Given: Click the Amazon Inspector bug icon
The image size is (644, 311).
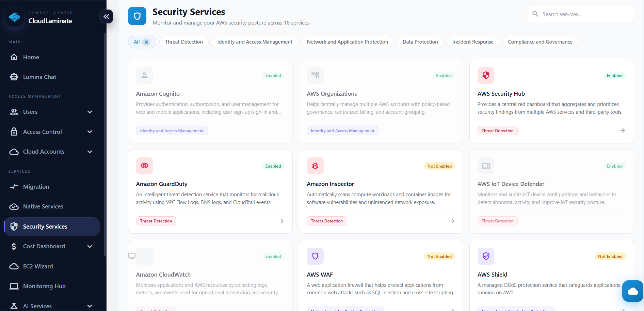Looking at the screenshot, I should (315, 166).
